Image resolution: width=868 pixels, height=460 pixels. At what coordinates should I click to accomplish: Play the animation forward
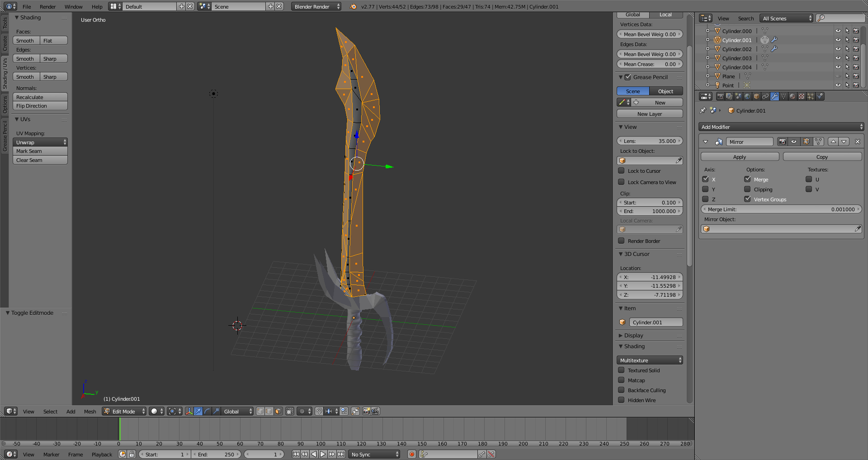click(323, 454)
